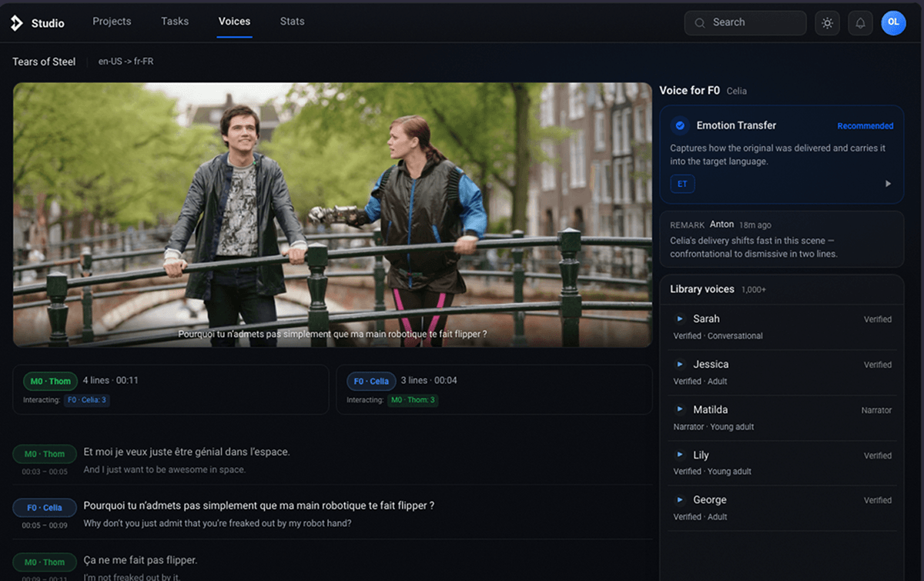The height and width of the screenshot is (581, 924).
Task: Click the Library voices heading
Action: pyautogui.click(x=702, y=289)
